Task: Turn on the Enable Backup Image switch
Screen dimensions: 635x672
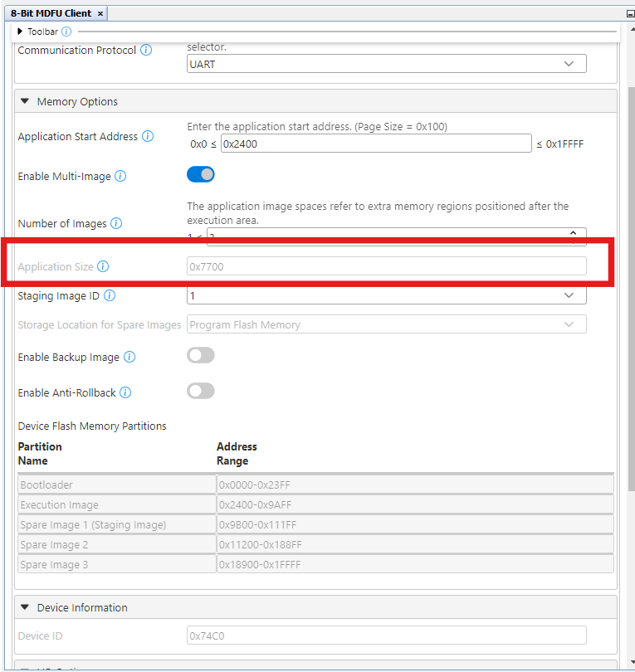Action: pos(201,355)
